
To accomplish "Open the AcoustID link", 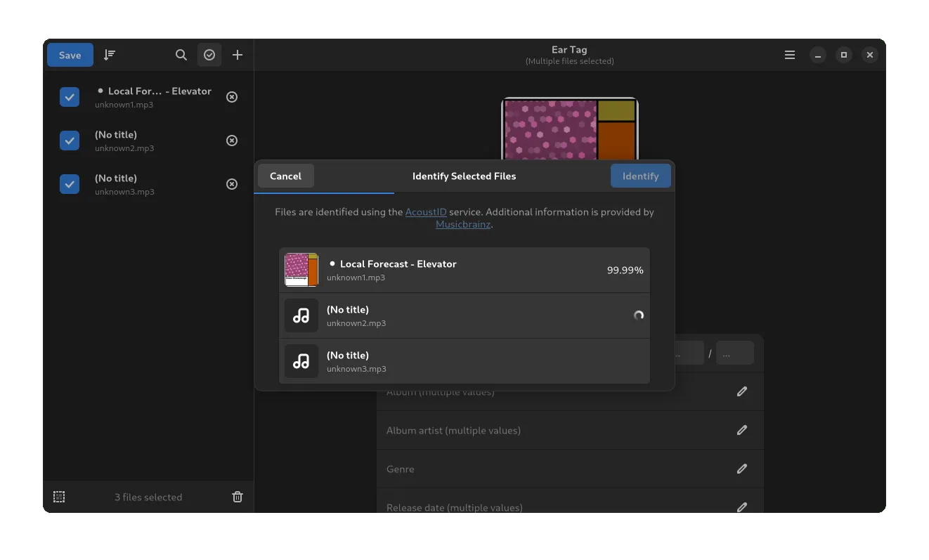I will 426,211.
